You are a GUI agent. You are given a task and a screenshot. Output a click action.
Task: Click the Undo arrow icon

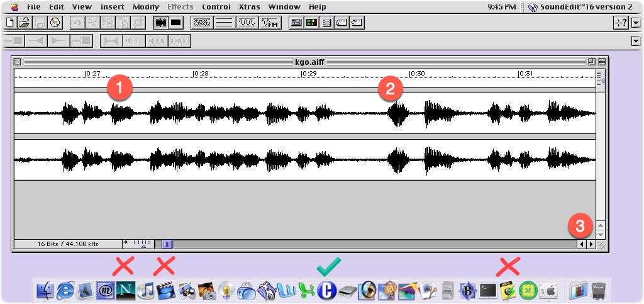pyautogui.click(x=77, y=23)
